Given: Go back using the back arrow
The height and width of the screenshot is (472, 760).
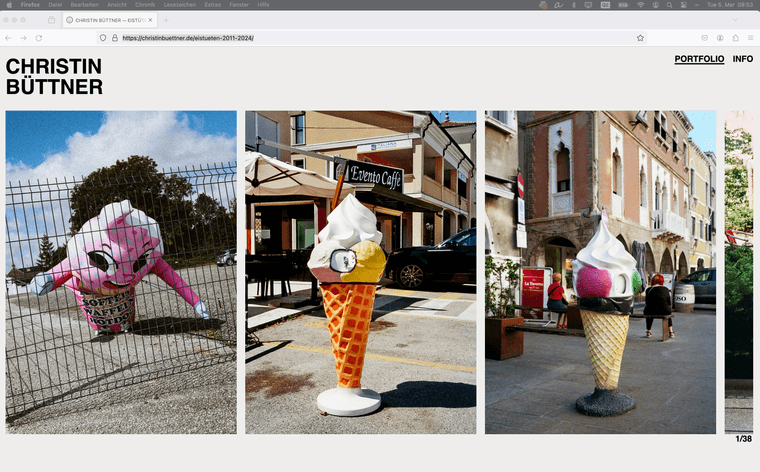Looking at the screenshot, I should coord(9,38).
